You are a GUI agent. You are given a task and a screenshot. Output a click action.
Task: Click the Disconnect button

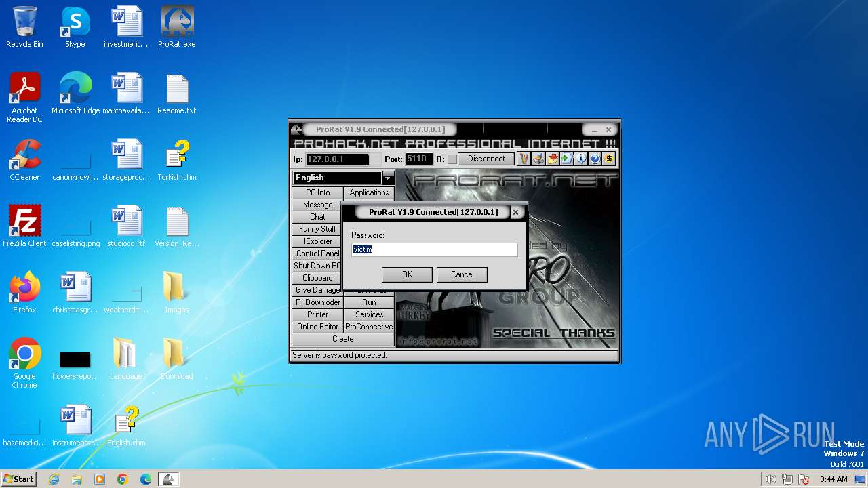[x=486, y=159]
